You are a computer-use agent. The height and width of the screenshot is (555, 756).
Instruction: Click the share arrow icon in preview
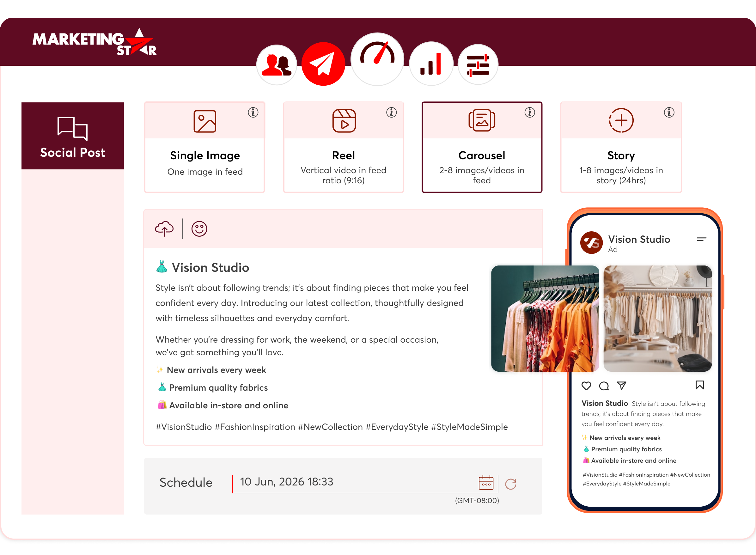(622, 386)
